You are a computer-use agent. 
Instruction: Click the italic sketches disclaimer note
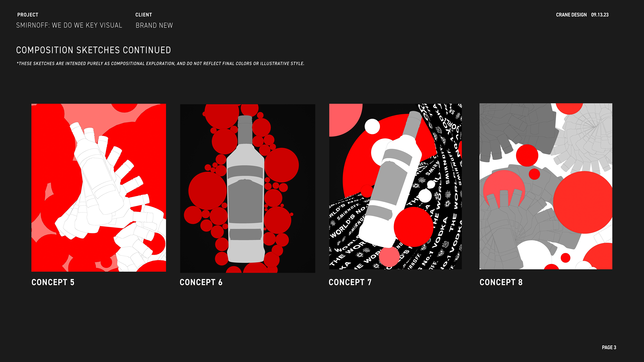pyautogui.click(x=160, y=64)
